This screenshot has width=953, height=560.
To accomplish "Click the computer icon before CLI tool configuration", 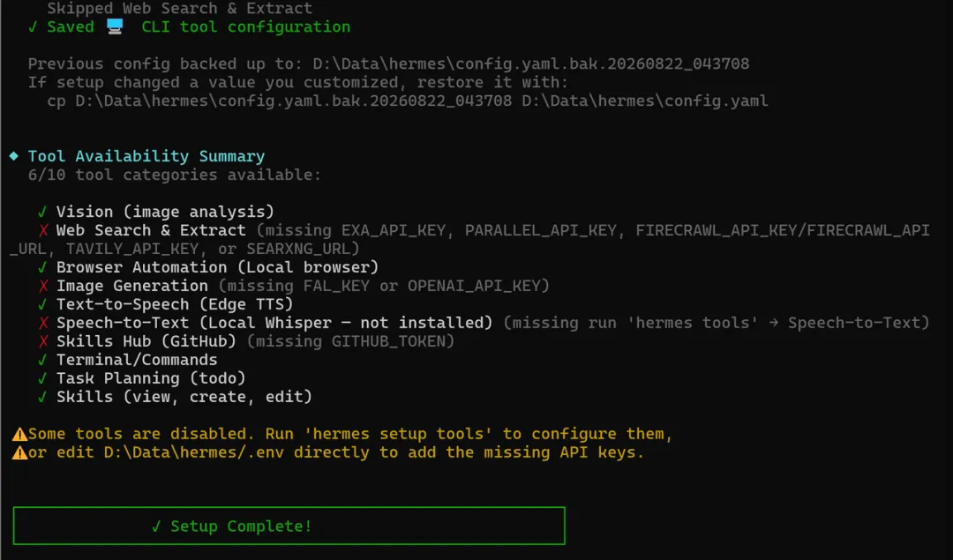I will [115, 26].
